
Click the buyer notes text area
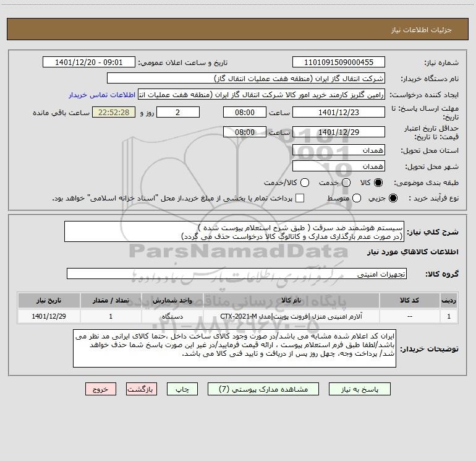point(234,348)
